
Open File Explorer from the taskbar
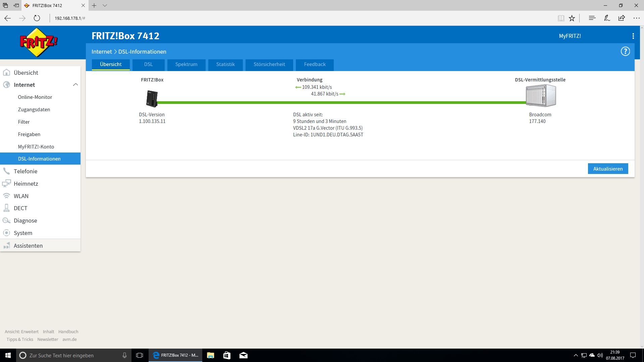point(210,355)
